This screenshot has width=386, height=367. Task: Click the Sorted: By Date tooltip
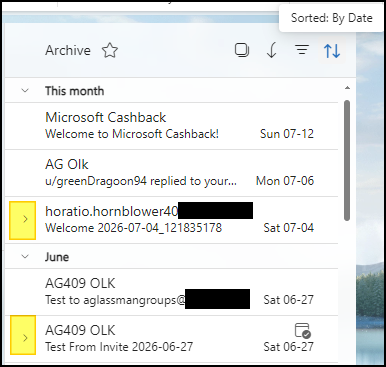pos(332,18)
